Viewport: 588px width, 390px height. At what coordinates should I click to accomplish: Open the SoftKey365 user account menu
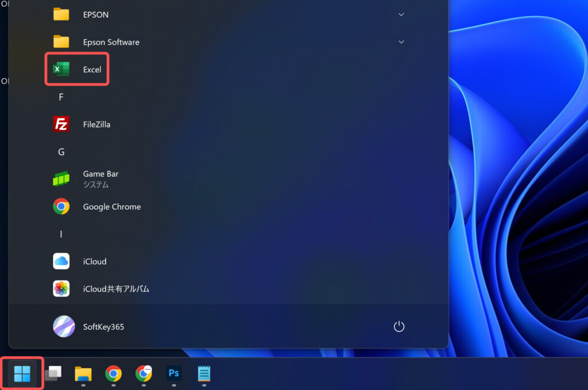[88, 326]
